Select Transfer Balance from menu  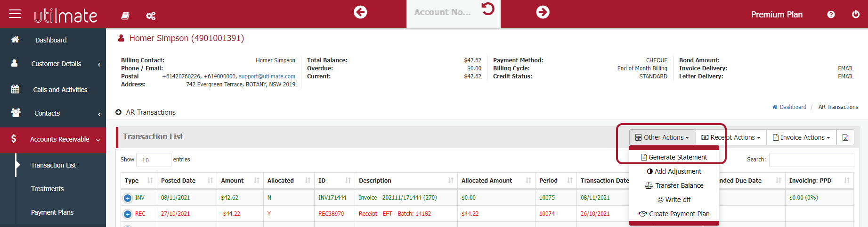click(x=674, y=185)
